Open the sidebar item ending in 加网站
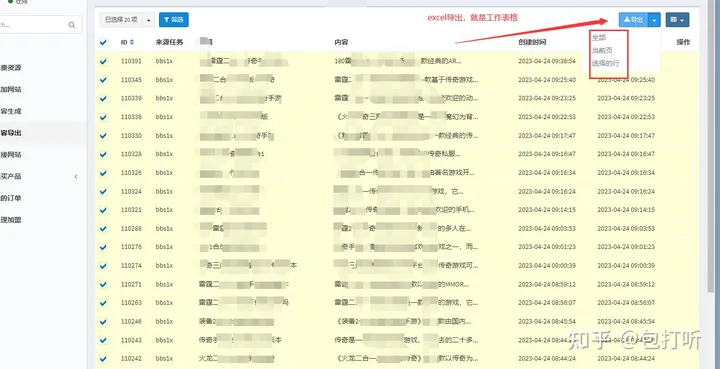 (11, 89)
